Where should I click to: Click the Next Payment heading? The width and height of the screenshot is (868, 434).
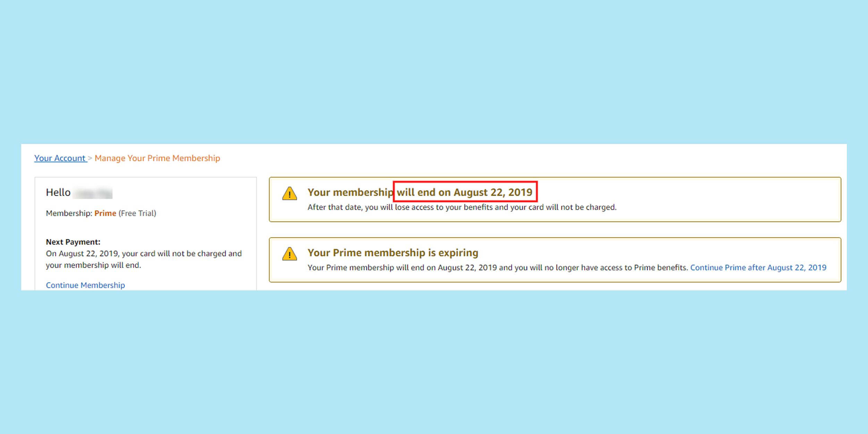pyautogui.click(x=73, y=242)
